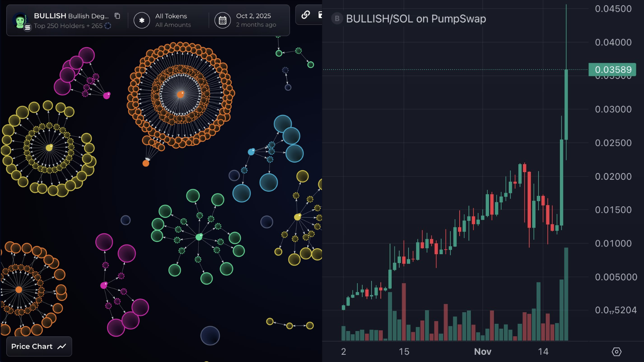Open Top 250 Holders selector
The width and height of the screenshot is (644, 362).
pyautogui.click(x=68, y=26)
